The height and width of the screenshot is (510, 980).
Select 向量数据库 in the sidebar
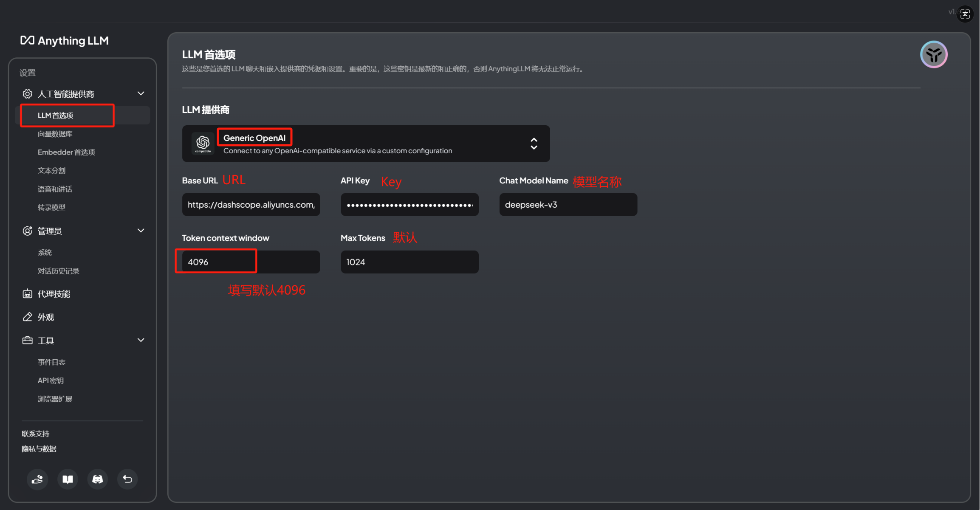coord(55,134)
